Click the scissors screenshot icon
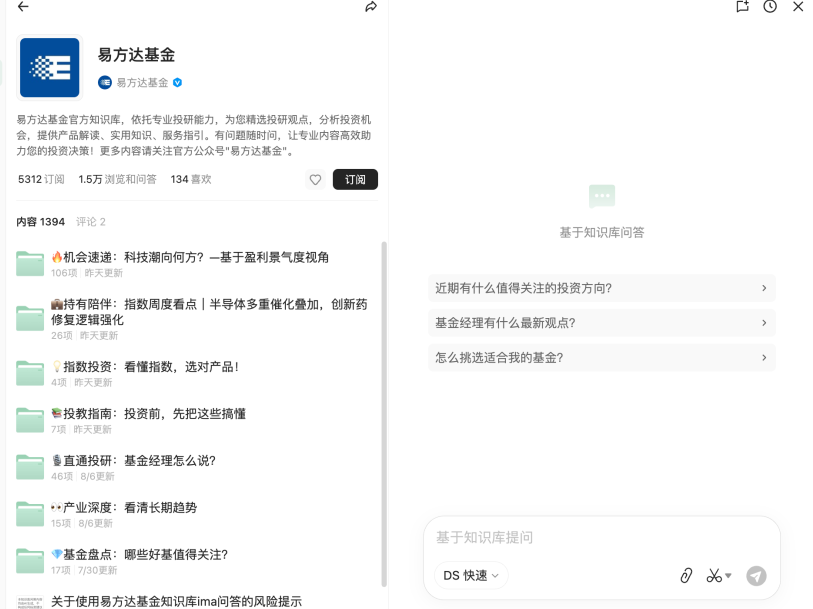 tap(714, 575)
